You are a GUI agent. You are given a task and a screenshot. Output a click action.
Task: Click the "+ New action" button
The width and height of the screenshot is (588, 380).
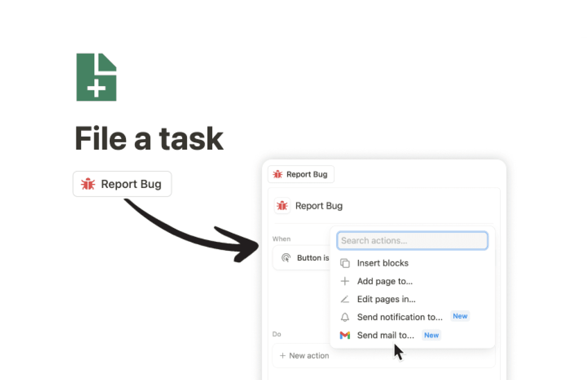coord(304,355)
